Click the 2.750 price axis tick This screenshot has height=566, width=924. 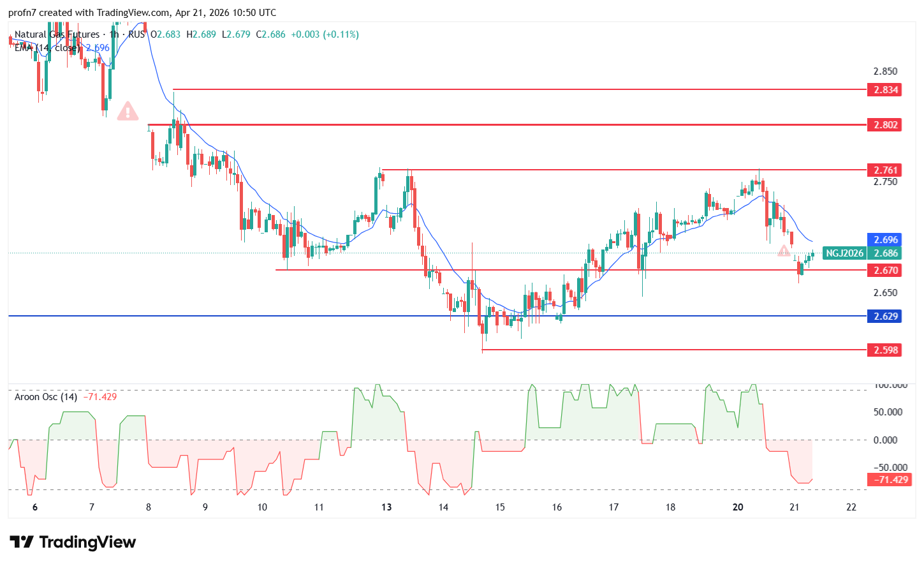tap(885, 182)
